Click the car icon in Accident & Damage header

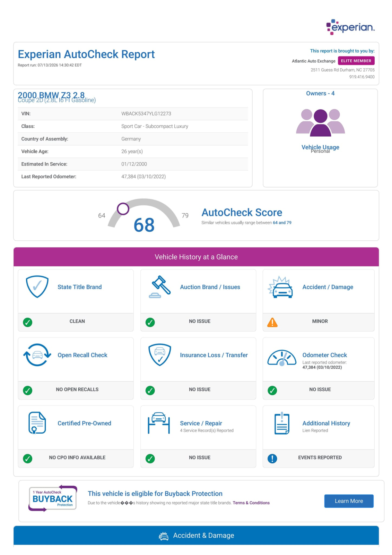pyautogui.click(x=164, y=536)
